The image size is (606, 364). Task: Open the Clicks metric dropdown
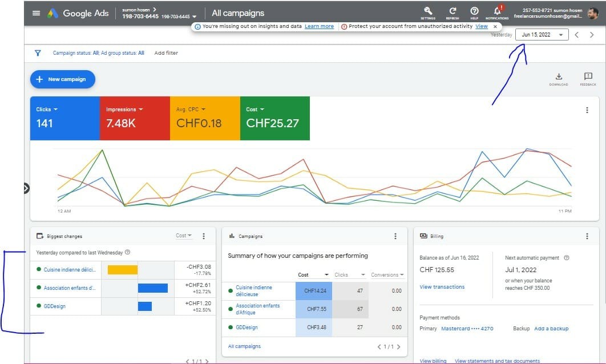coord(47,110)
